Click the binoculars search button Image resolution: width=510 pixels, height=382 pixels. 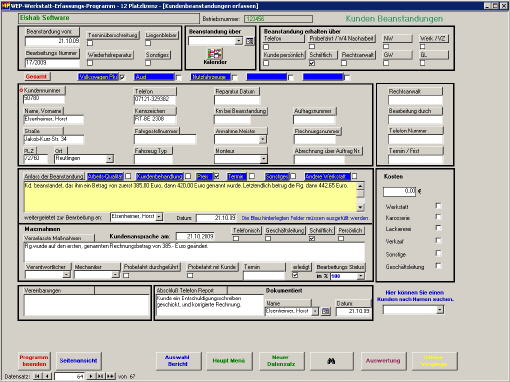(331, 361)
